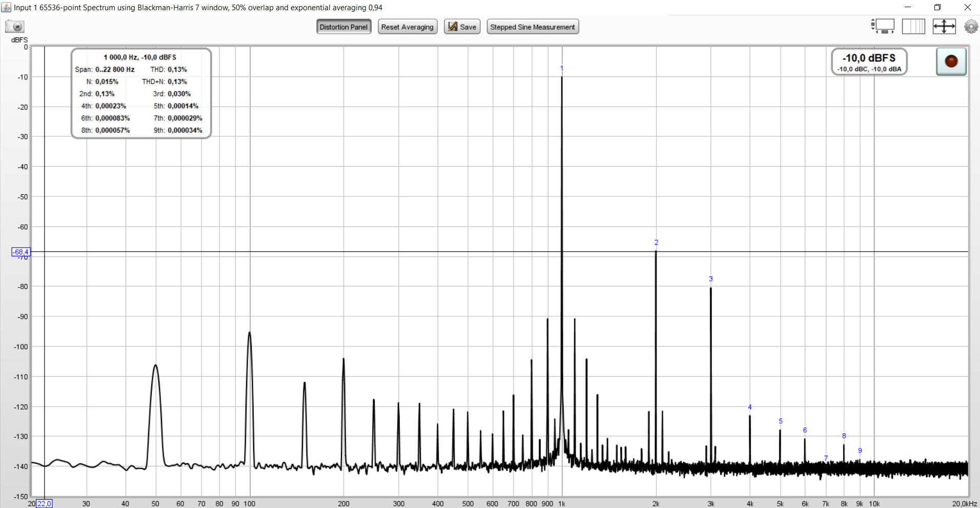Click the 1 000,0 Hz, -10,0 dBFS header
Screen dimensions: 980x508
click(140, 57)
